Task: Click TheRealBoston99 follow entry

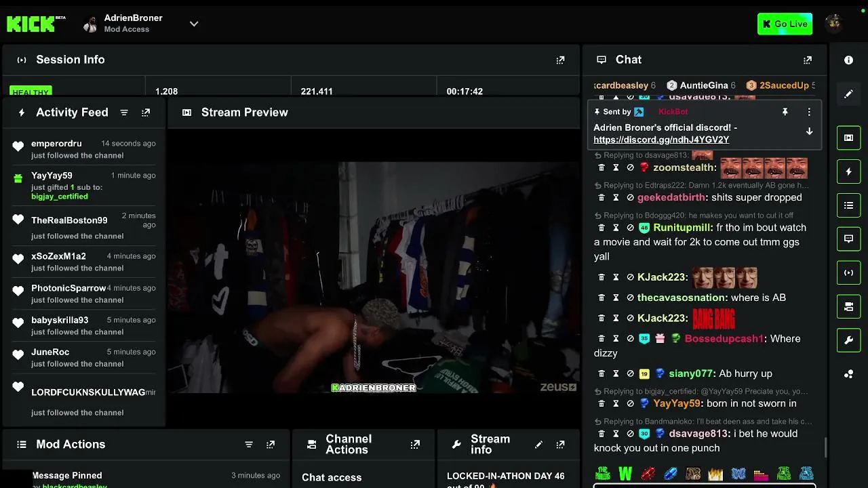Action: [x=84, y=225]
